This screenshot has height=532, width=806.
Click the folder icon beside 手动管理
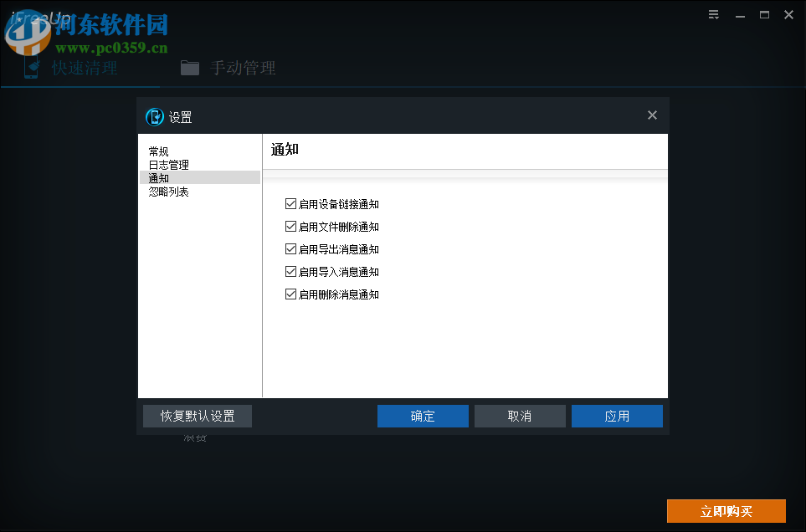click(190, 68)
